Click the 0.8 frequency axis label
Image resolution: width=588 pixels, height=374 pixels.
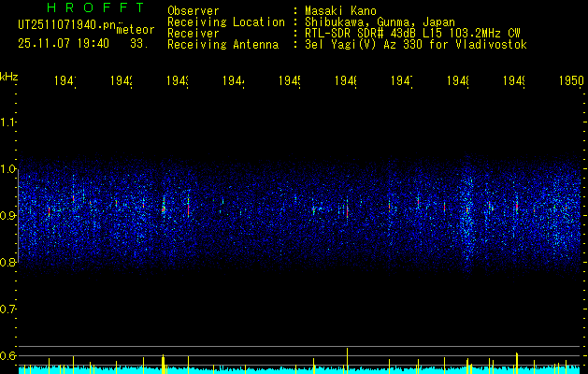[x=7, y=262]
